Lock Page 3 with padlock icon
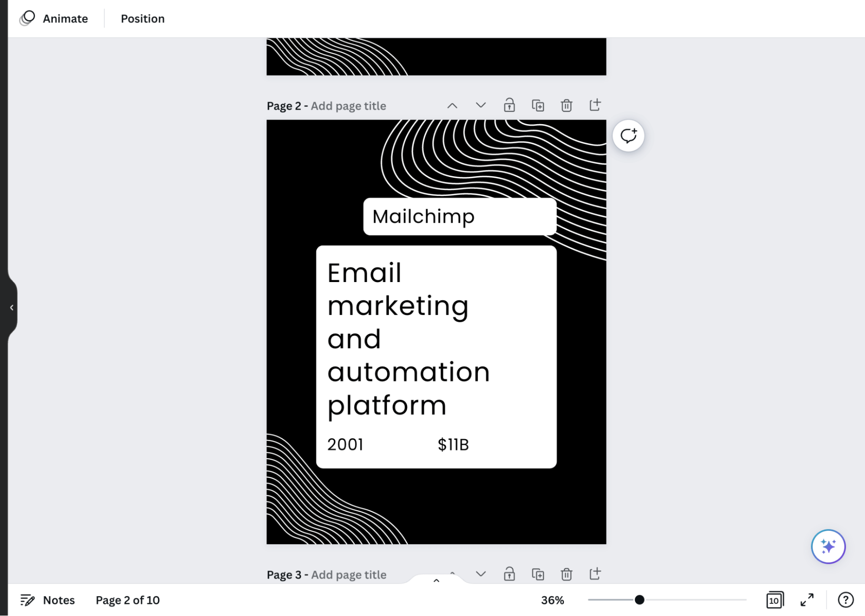The width and height of the screenshot is (865, 616). pos(509,574)
